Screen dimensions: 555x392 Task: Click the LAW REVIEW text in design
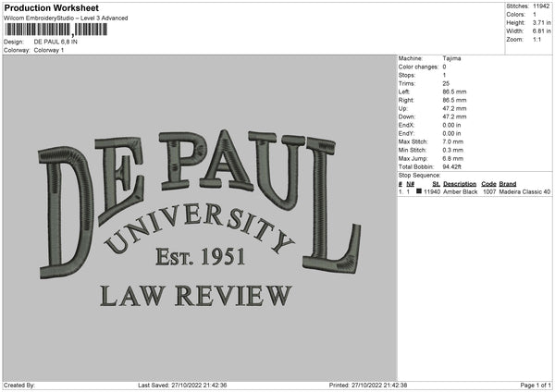[x=196, y=296]
